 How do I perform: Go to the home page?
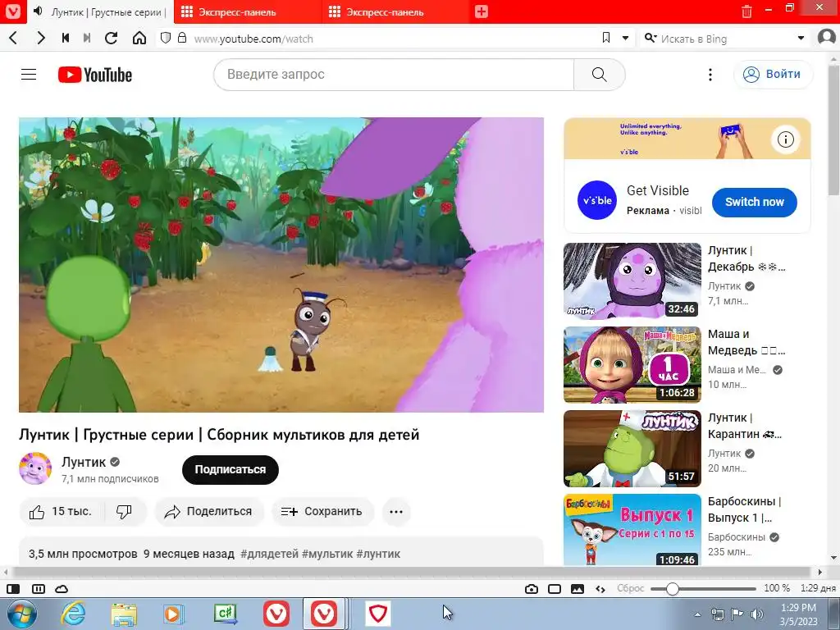point(139,38)
